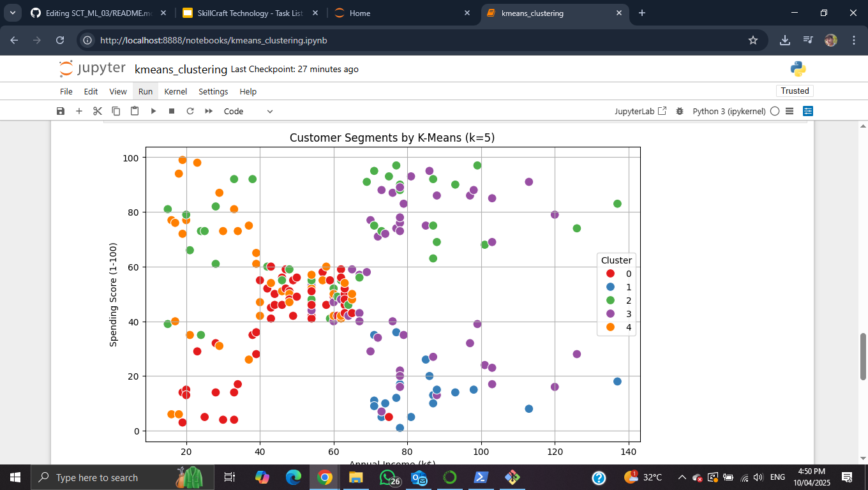This screenshot has height=490, width=868.
Task: Open the table of contents lines icon
Action: (x=789, y=111)
